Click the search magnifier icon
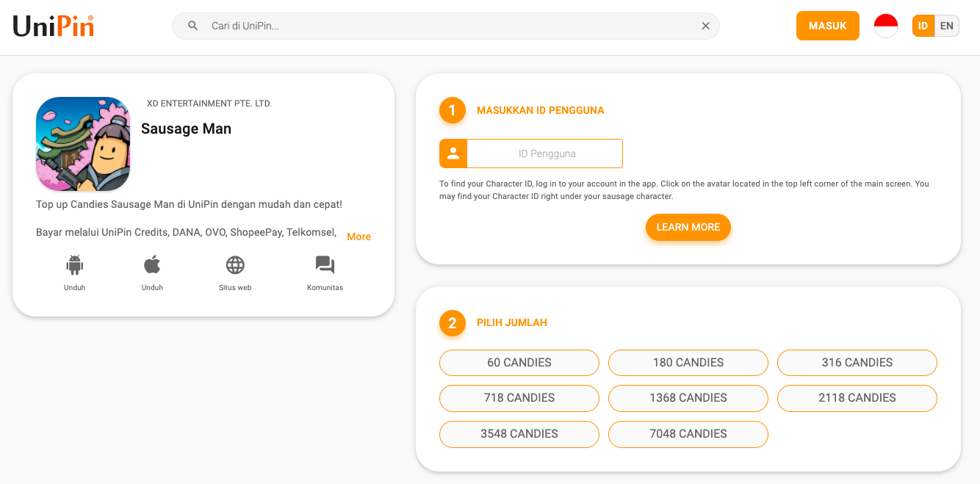The width and height of the screenshot is (980, 484). 193,26
